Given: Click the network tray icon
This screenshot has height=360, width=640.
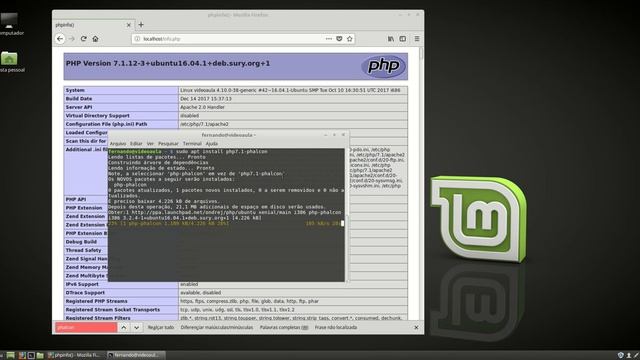Looking at the screenshot, I should pos(629,356).
